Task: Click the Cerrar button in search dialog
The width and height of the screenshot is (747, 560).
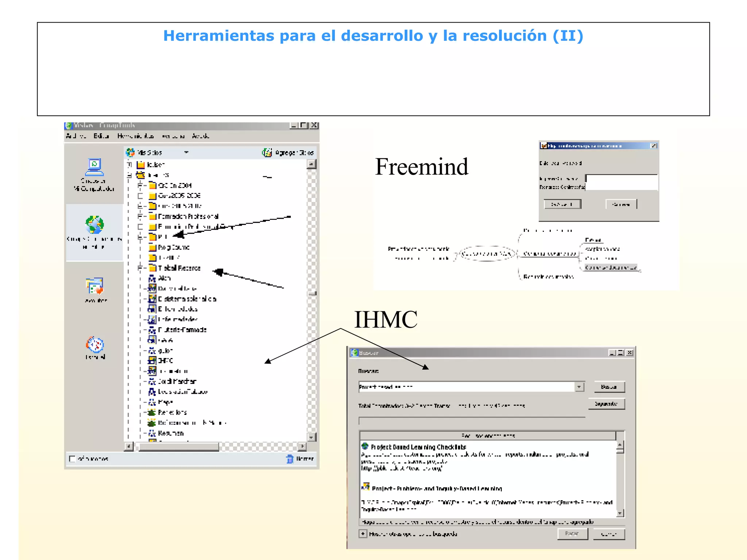Action: (x=609, y=534)
